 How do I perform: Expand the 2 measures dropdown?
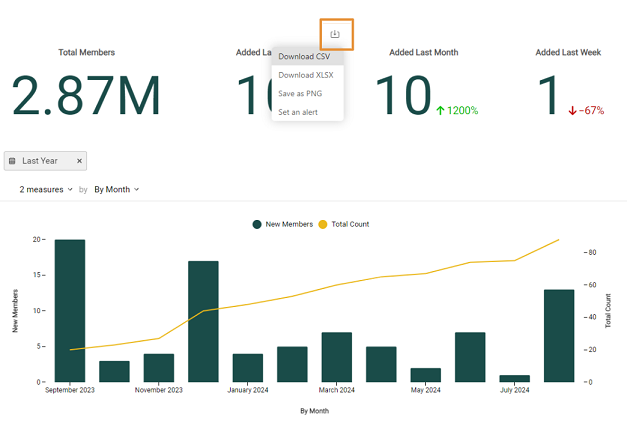46,189
